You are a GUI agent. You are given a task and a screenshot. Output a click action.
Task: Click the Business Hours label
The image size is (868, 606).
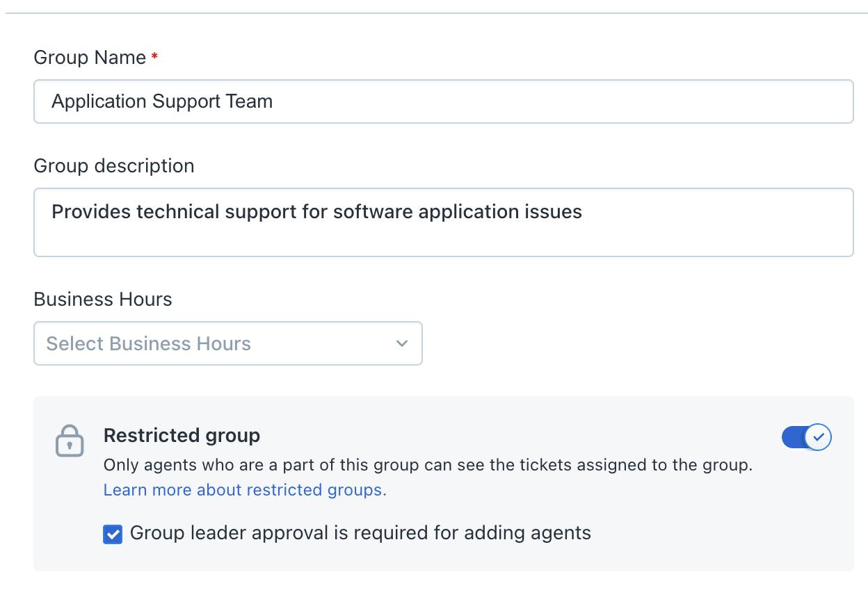tap(103, 300)
